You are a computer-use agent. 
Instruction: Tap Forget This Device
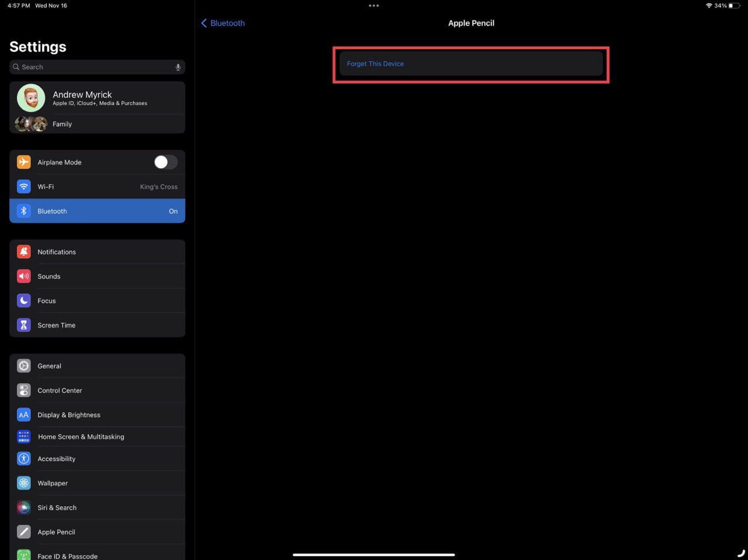[x=471, y=64]
